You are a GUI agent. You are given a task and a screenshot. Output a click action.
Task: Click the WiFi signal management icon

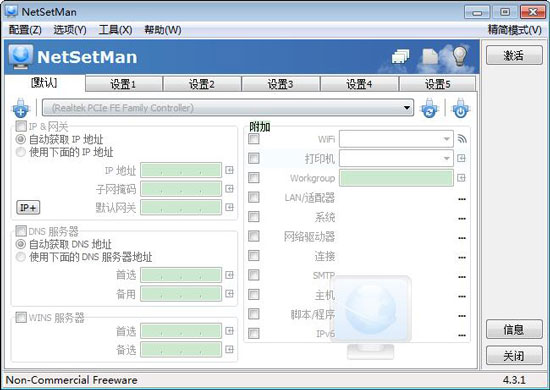(462, 139)
